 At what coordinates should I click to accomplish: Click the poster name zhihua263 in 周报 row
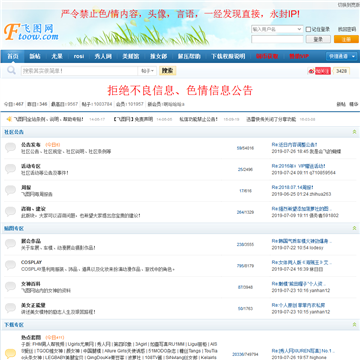pyautogui.click(x=319, y=194)
